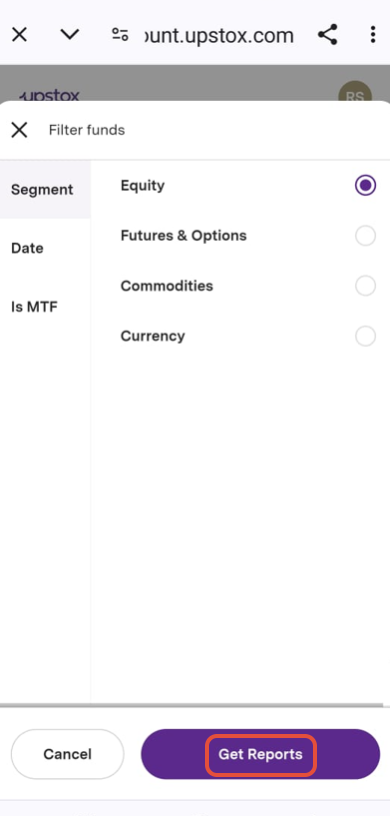Screen dimensions: 390x816
Task: Click the Upstox logo
Action: coord(49,96)
